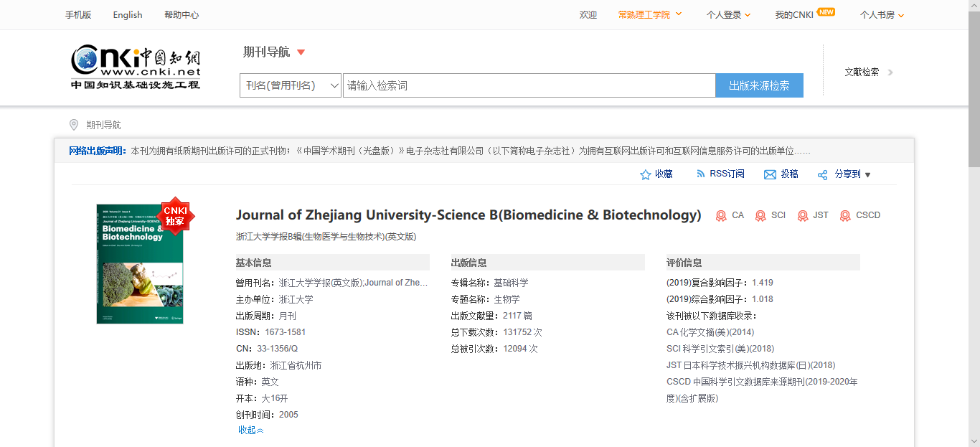Click the JST badge medal icon
This screenshot has height=447, width=980.
(802, 215)
